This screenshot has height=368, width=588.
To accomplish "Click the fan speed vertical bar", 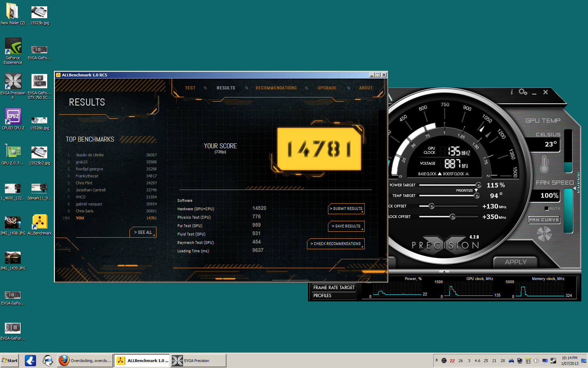I will point(568,210).
